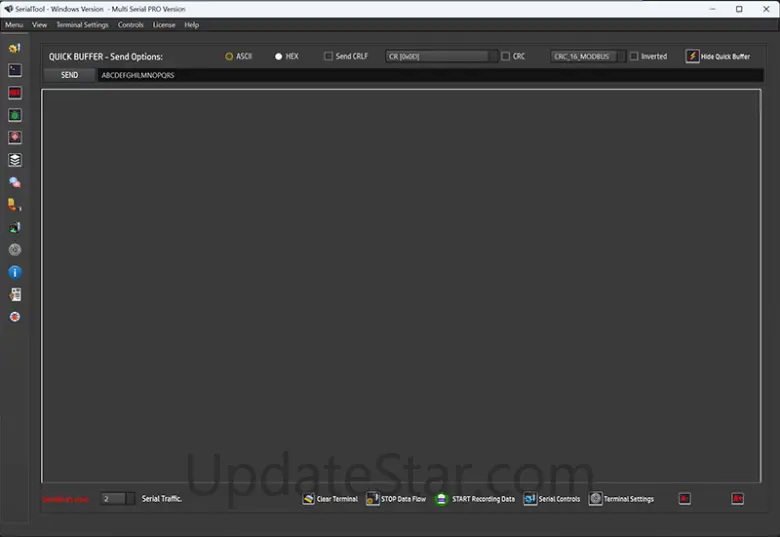Click the Hide Quick Buffer label
Viewport: 780px width, 537px height.
point(725,57)
